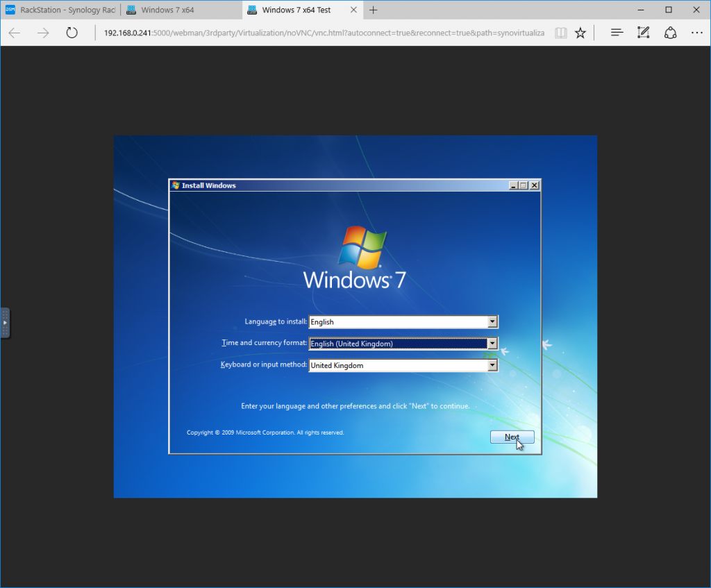The image size is (711, 588).
Task: Navigate back in the browser
Action: tap(14, 32)
